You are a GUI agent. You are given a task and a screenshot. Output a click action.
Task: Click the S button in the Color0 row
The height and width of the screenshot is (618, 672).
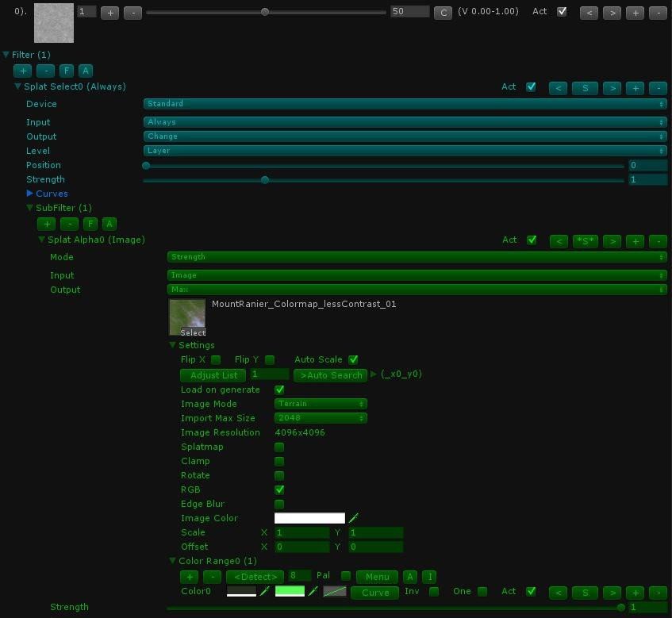585,593
